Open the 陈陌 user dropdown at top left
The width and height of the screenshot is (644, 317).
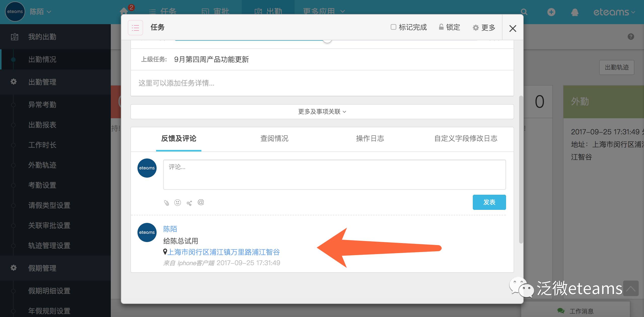[40, 12]
